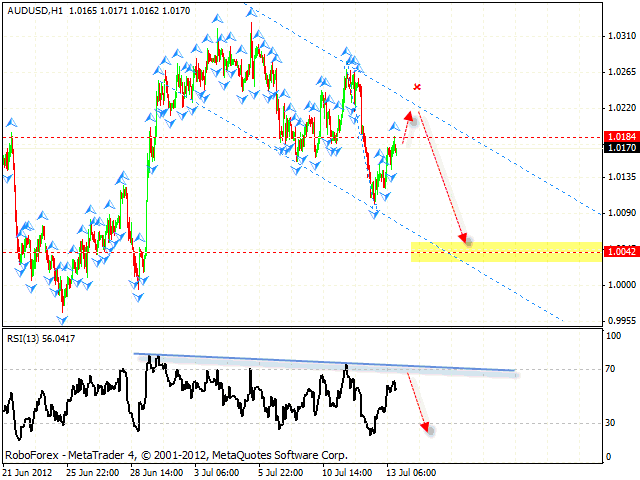Select the blue RSI trendline

tap(330, 363)
